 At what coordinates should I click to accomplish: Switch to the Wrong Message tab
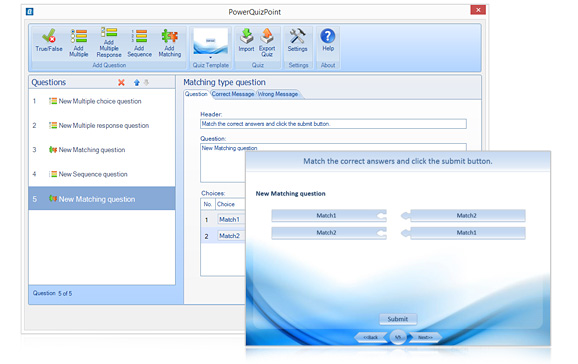point(278,94)
